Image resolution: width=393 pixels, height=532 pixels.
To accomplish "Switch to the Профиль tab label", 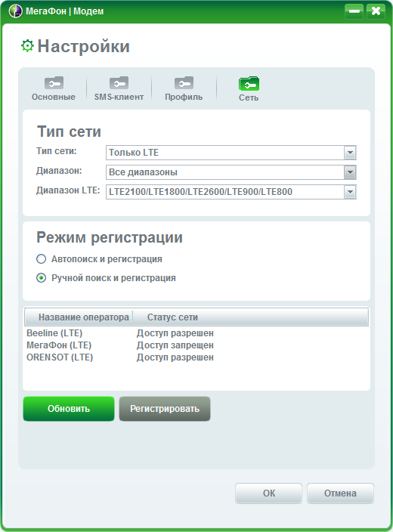I will pyautogui.click(x=184, y=97).
